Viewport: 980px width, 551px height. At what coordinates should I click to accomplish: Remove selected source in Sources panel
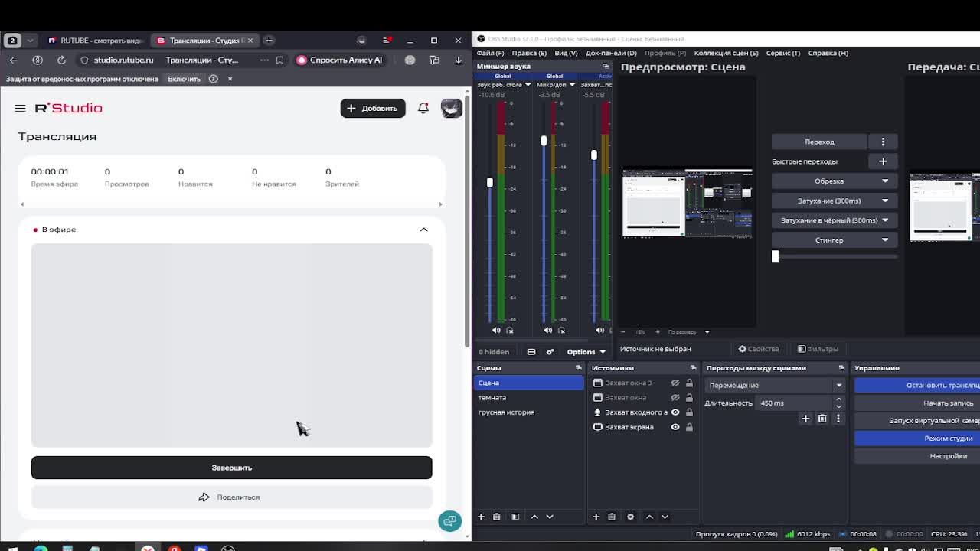[x=611, y=517]
